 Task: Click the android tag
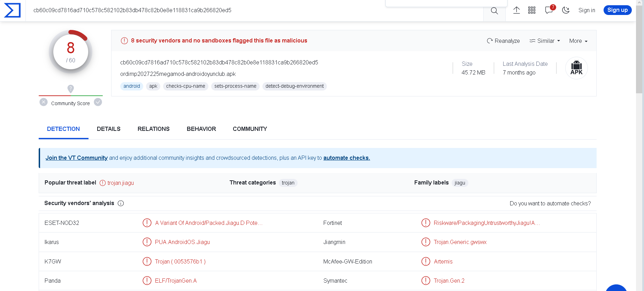coord(132,86)
